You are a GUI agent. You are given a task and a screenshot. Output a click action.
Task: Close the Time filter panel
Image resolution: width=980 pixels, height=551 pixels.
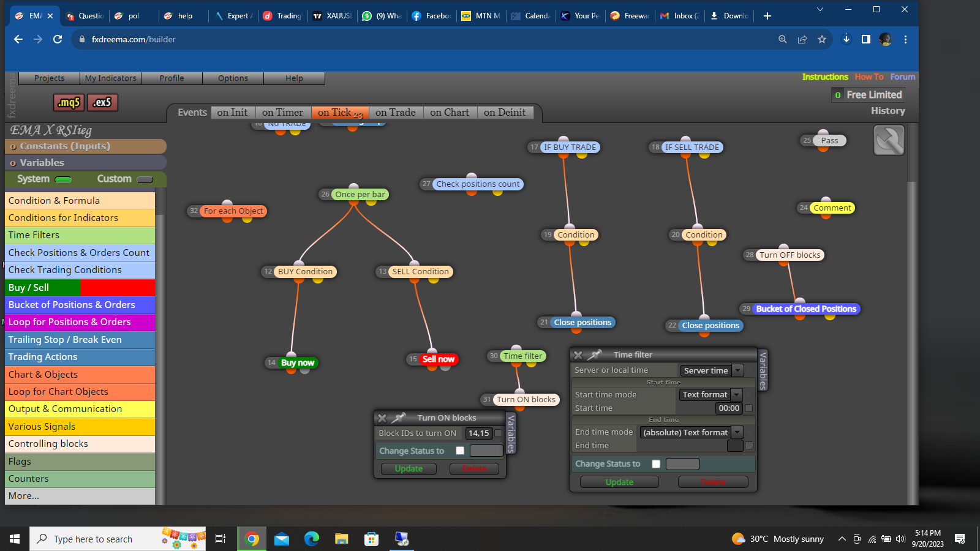point(578,355)
